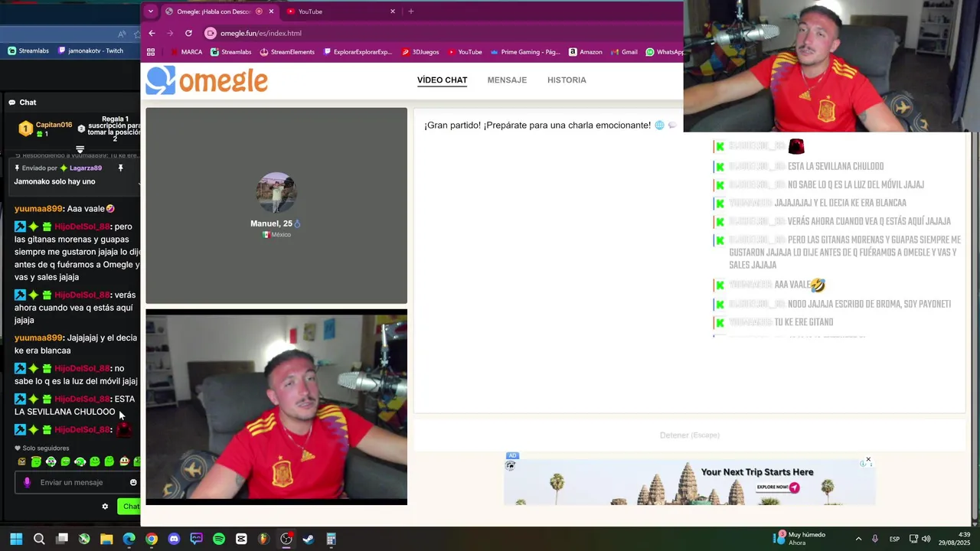
Task: Close the travel advertisement banner
Action: [868, 459]
